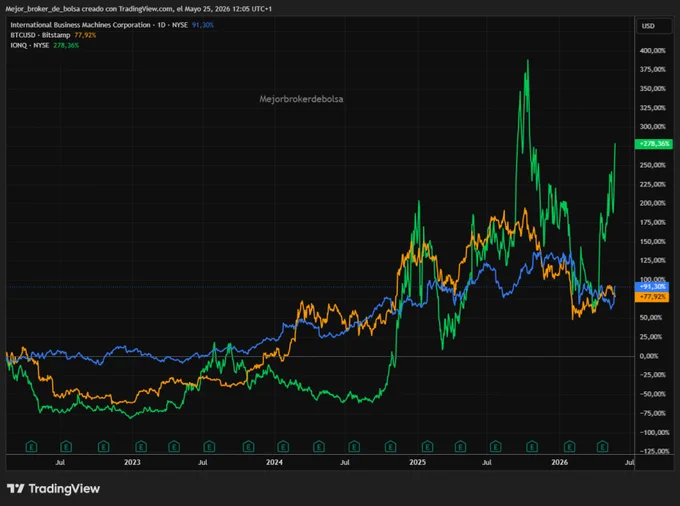The width and height of the screenshot is (680, 506).
Task: Click the 0,00% label on price scale
Action: click(x=649, y=356)
